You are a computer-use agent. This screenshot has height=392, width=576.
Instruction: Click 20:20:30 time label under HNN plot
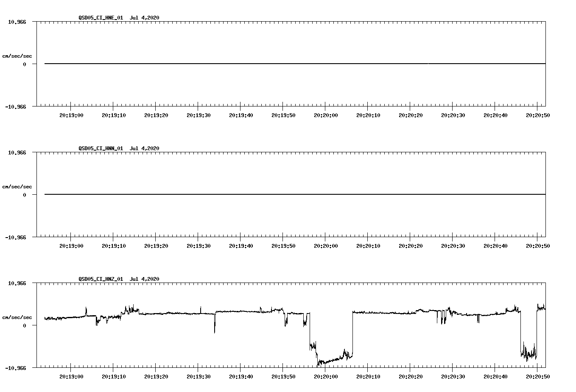(x=453, y=246)
